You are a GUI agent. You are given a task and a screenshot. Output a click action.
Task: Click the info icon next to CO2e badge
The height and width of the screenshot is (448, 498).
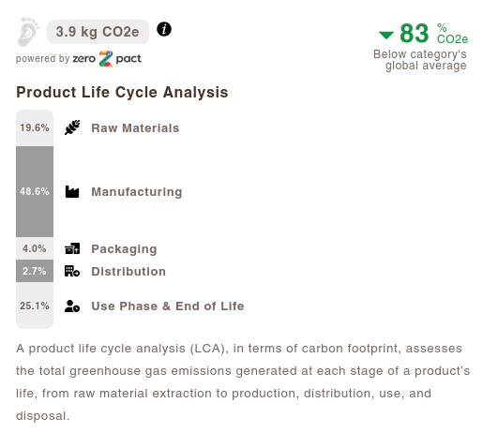[x=164, y=29]
